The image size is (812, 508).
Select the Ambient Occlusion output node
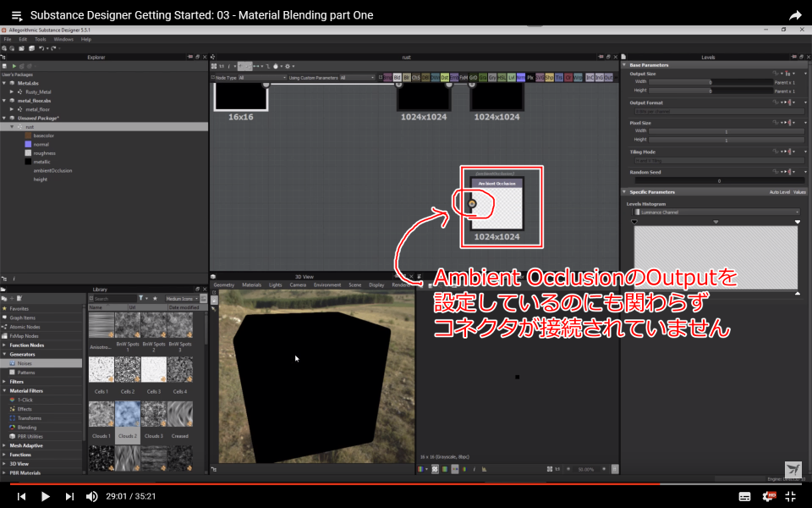coord(497,204)
